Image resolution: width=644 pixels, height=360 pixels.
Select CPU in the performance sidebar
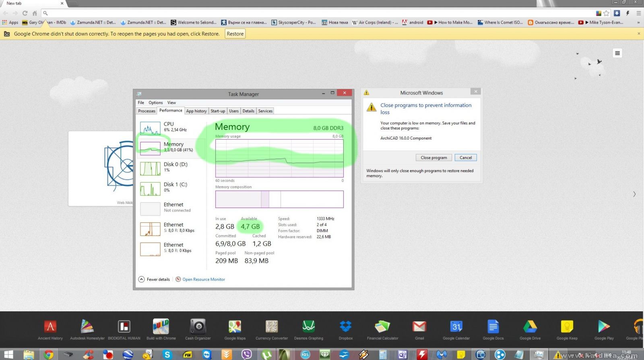pos(171,128)
